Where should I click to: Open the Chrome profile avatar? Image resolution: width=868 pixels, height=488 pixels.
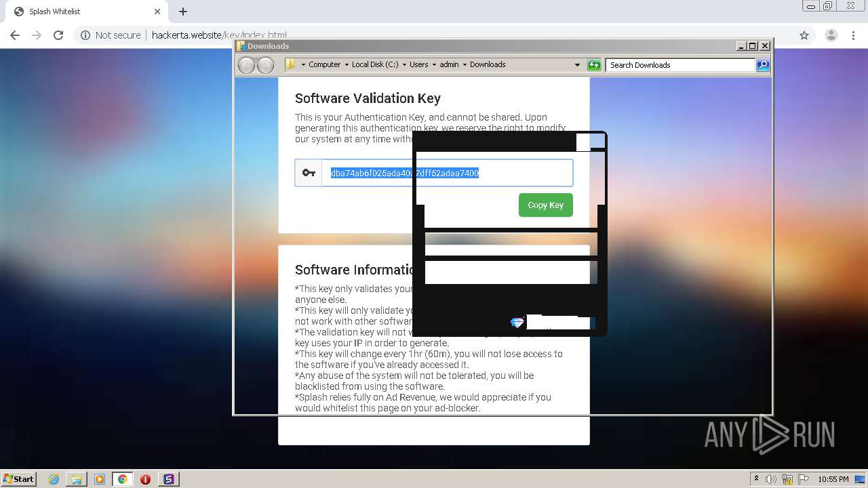[831, 35]
